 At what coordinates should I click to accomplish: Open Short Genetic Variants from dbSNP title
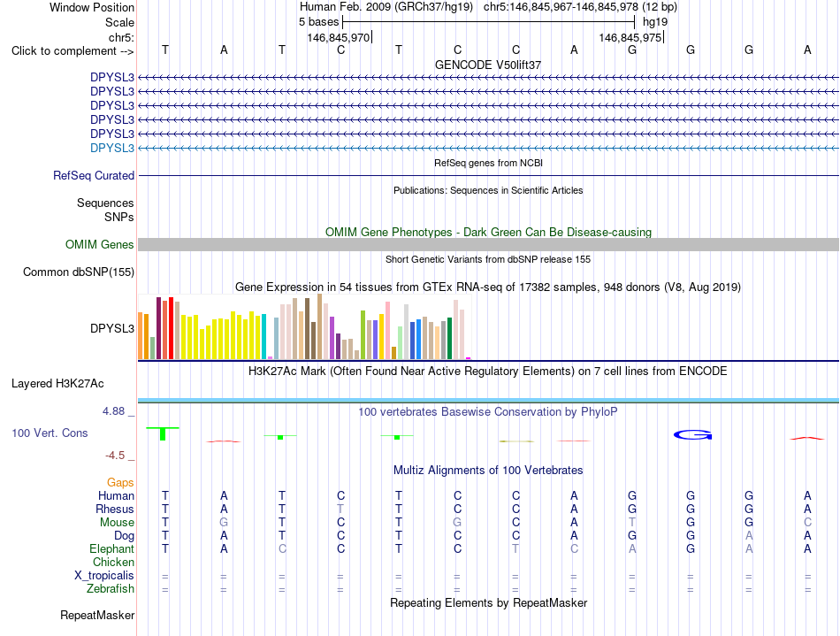point(488,259)
